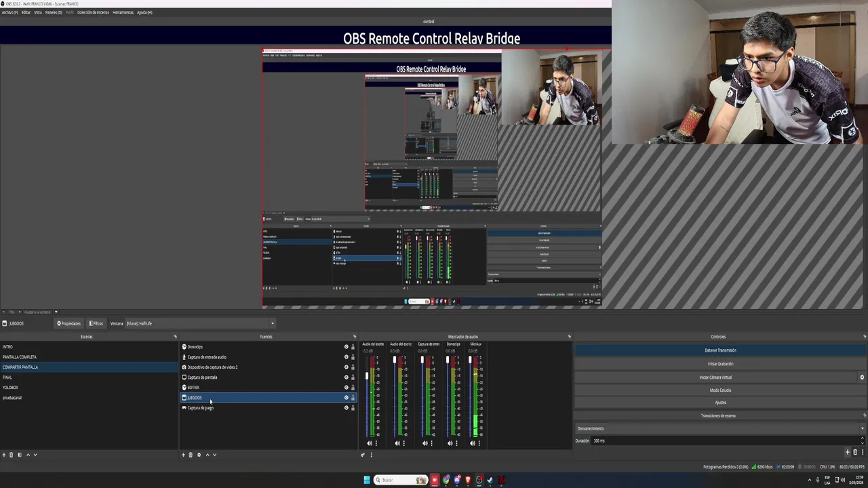Start the virtual camera with Iniciar Cámara Virtual

tap(715, 378)
